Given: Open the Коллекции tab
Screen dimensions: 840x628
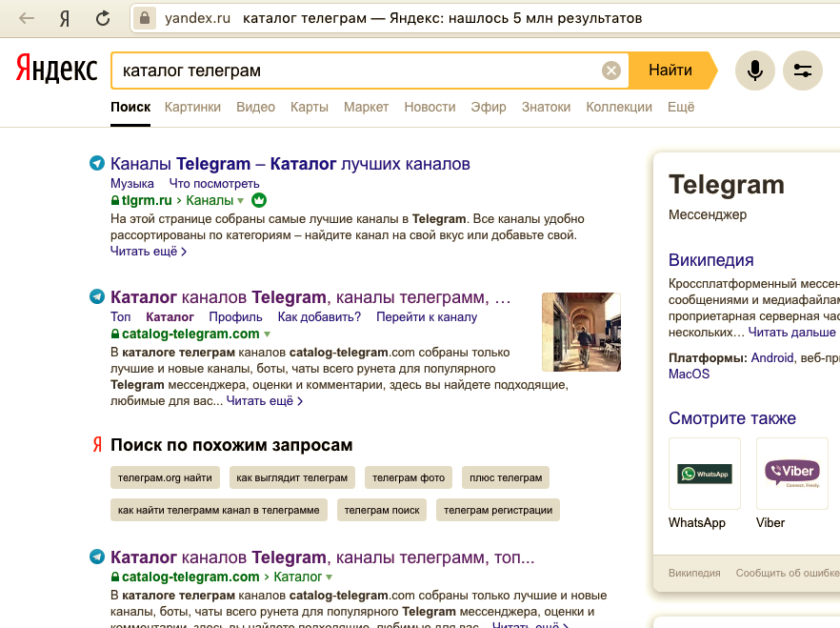Looking at the screenshot, I should coord(619,107).
